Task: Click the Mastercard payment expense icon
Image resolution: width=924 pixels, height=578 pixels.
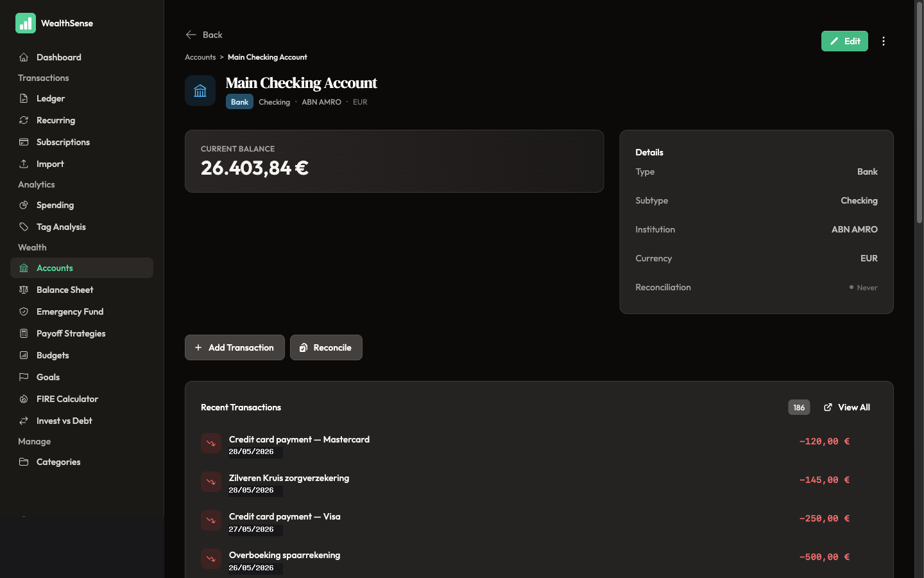Action: tap(211, 443)
